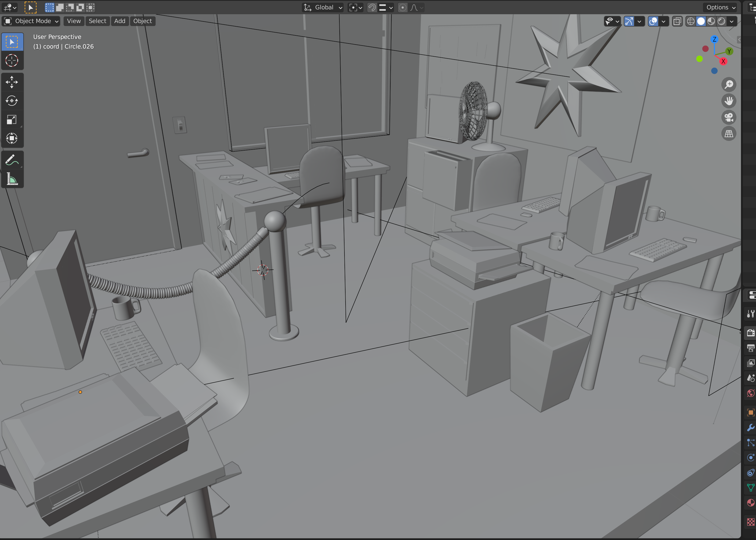The image size is (756, 540).
Task: Click the X axis on navigation gizmo
Action: pyautogui.click(x=723, y=61)
